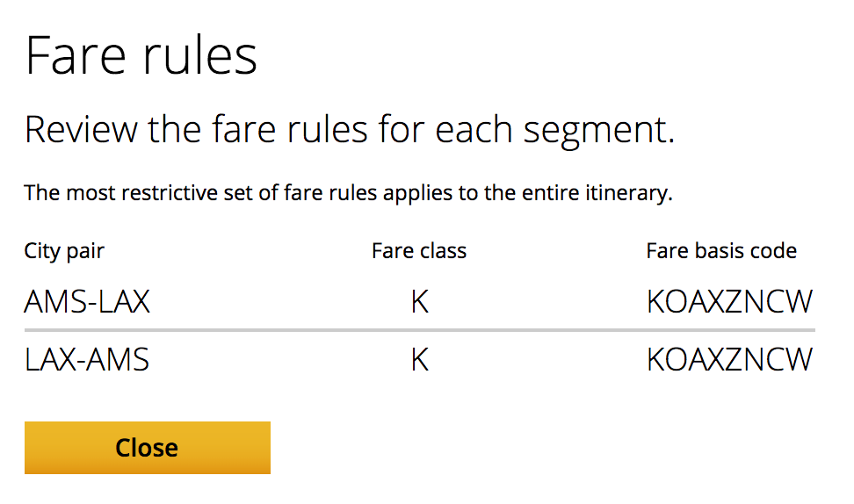Click the word 'segment' in the subtitle
Image resolution: width=854 pixels, height=504 pixels.
click(x=597, y=130)
